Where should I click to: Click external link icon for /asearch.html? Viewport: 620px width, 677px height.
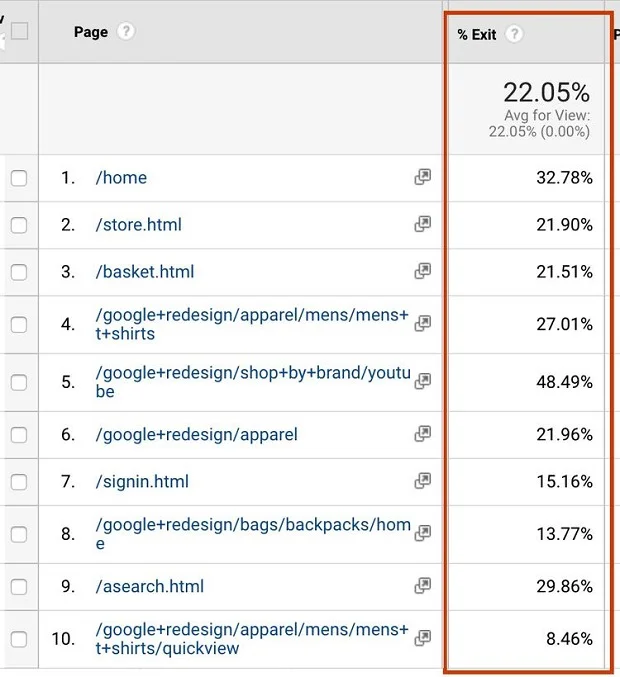pos(422,585)
